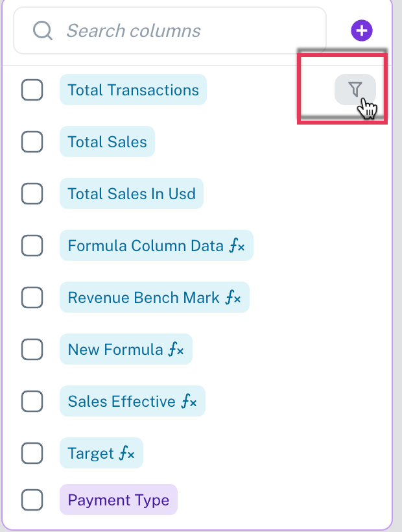Click fx icon on Formula Column Data
The height and width of the screenshot is (532, 402).
click(x=237, y=245)
